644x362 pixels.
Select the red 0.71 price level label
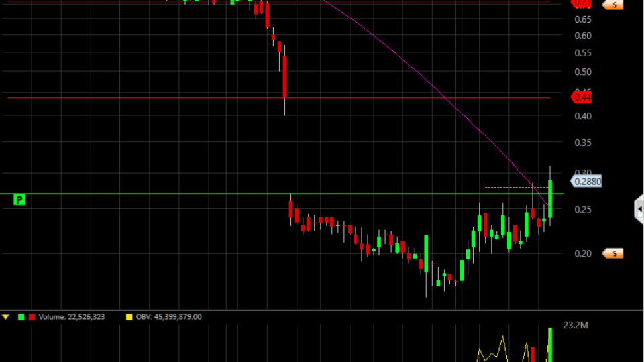click(x=581, y=4)
